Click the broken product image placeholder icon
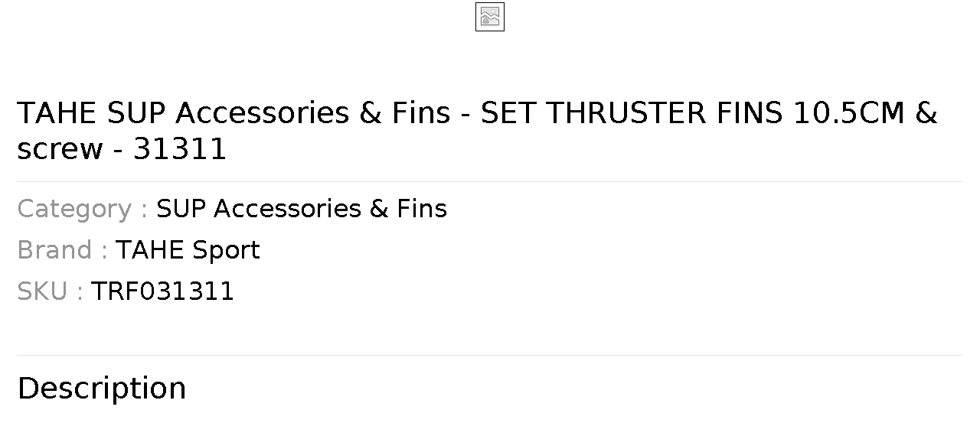This screenshot has height=423, width=980. click(490, 17)
